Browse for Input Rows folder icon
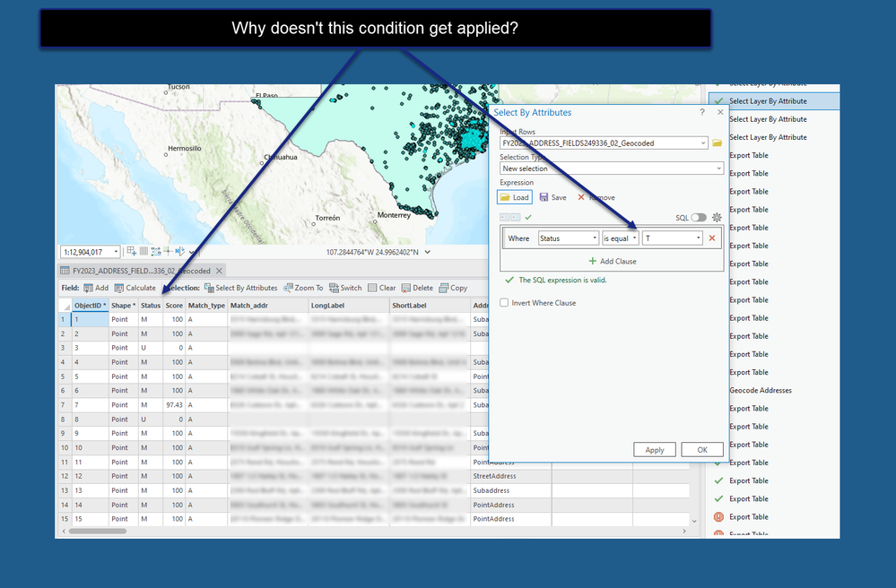 [717, 143]
